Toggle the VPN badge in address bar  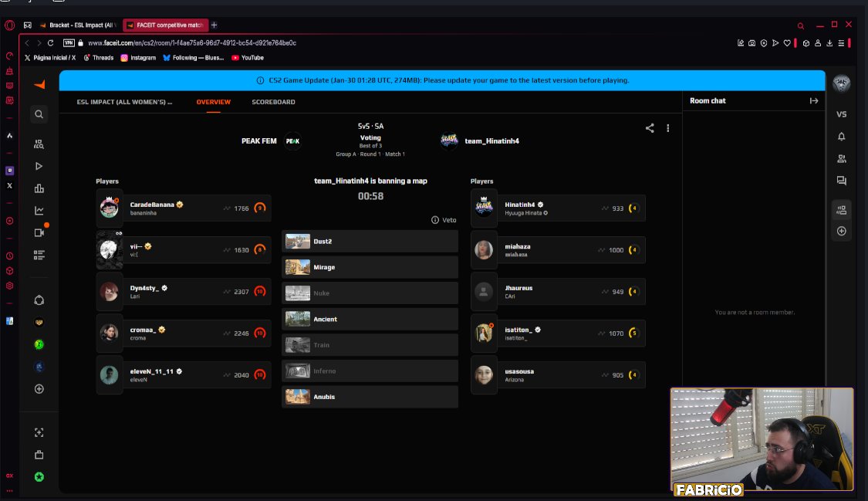(x=69, y=42)
